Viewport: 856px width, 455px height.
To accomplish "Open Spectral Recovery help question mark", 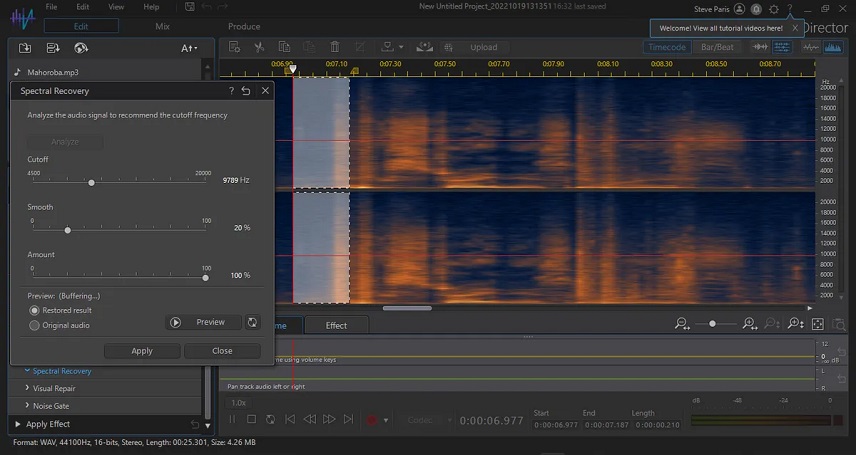I will point(231,91).
